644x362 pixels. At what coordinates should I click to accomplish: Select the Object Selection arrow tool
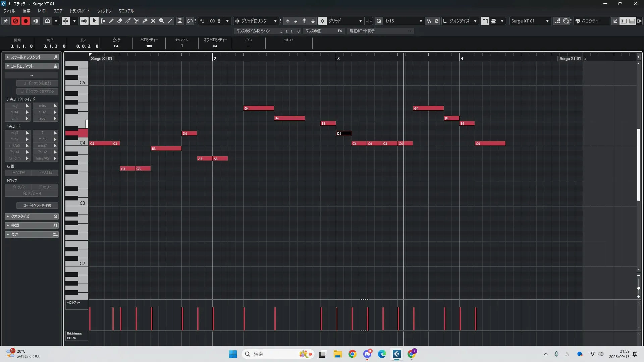[x=95, y=21]
